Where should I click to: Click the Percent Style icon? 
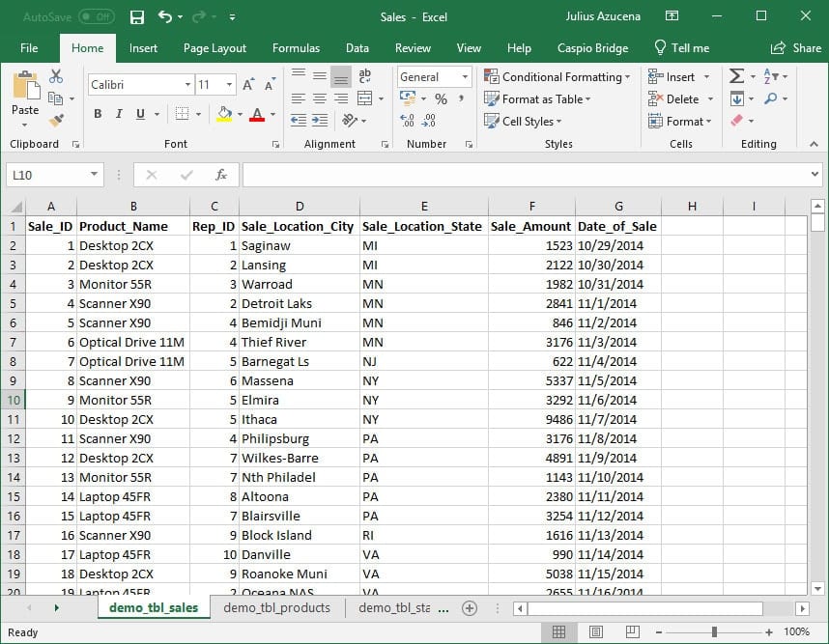pyautogui.click(x=441, y=98)
